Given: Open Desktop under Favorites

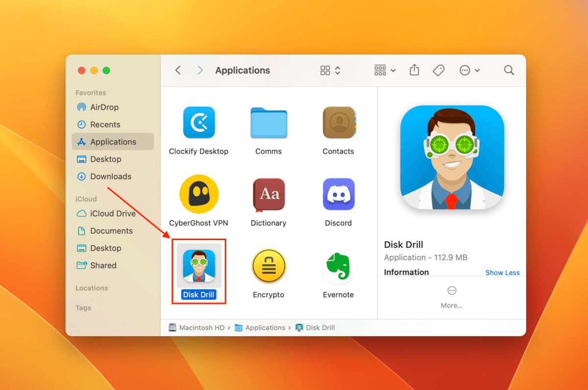Looking at the screenshot, I should [113, 159].
